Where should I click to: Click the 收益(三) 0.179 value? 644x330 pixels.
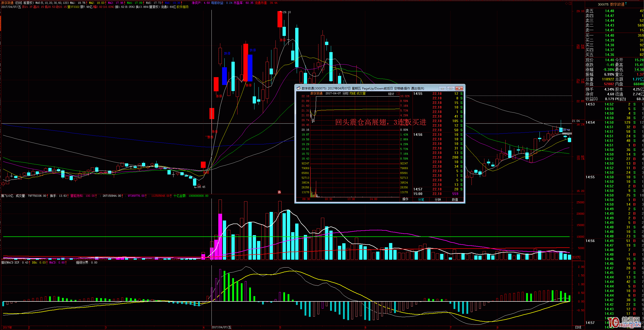(x=609, y=99)
